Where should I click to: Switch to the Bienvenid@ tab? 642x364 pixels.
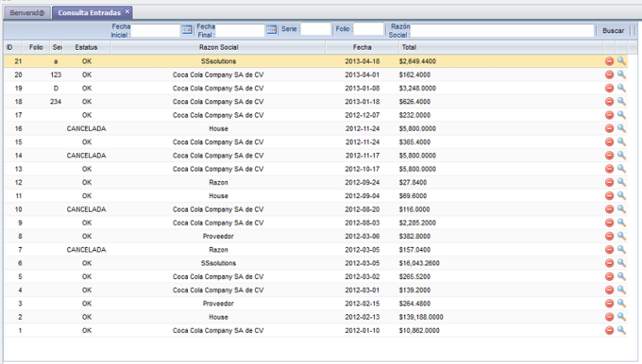pos(28,13)
